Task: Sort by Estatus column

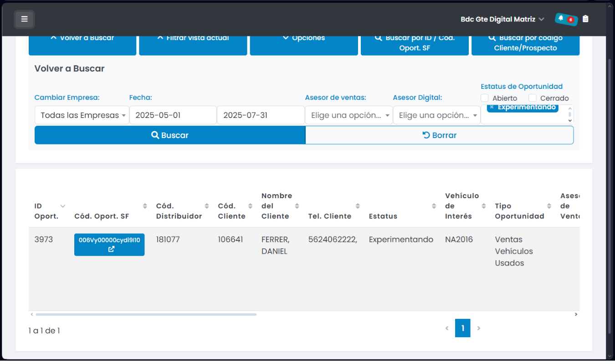Action: tap(434, 206)
